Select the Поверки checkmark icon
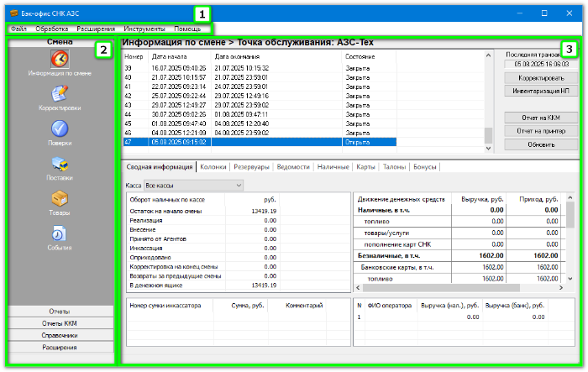 (x=60, y=128)
